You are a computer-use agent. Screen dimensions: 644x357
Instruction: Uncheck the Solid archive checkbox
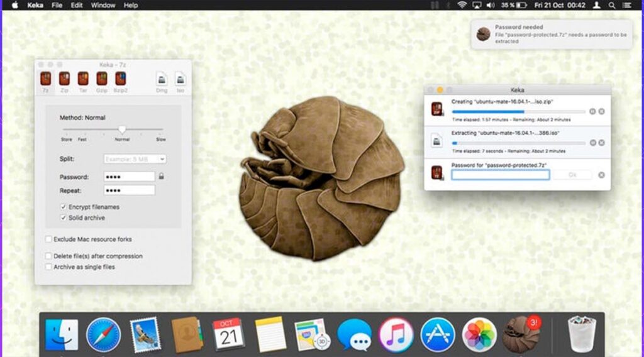click(x=64, y=217)
